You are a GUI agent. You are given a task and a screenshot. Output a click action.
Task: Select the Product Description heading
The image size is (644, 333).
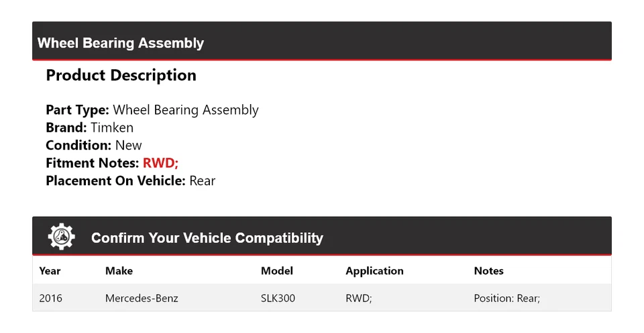tap(121, 76)
